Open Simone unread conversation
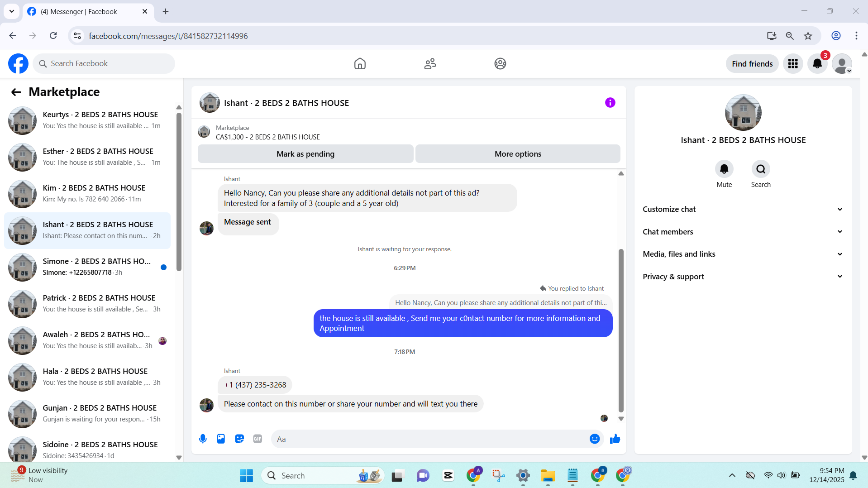Image resolution: width=868 pixels, height=488 pixels. [x=87, y=267]
